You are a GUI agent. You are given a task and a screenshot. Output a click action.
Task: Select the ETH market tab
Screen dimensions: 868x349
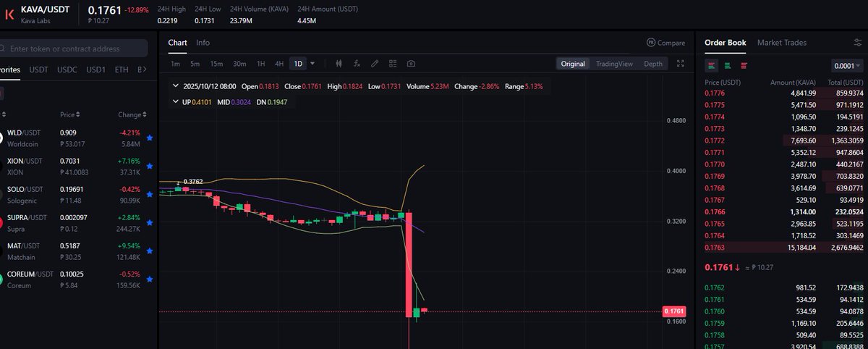[122, 70]
